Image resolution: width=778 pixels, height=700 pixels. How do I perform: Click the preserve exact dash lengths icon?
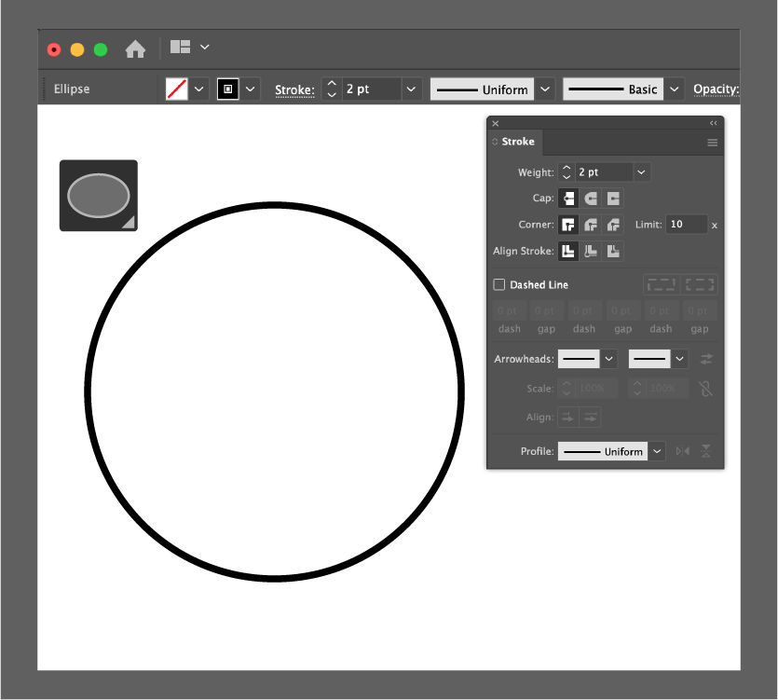(x=662, y=284)
